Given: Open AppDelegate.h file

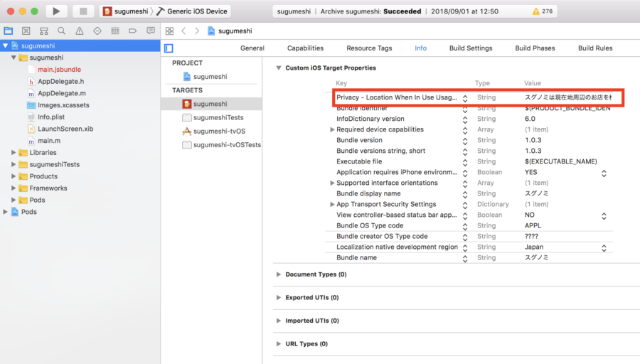Looking at the screenshot, I should (61, 81).
